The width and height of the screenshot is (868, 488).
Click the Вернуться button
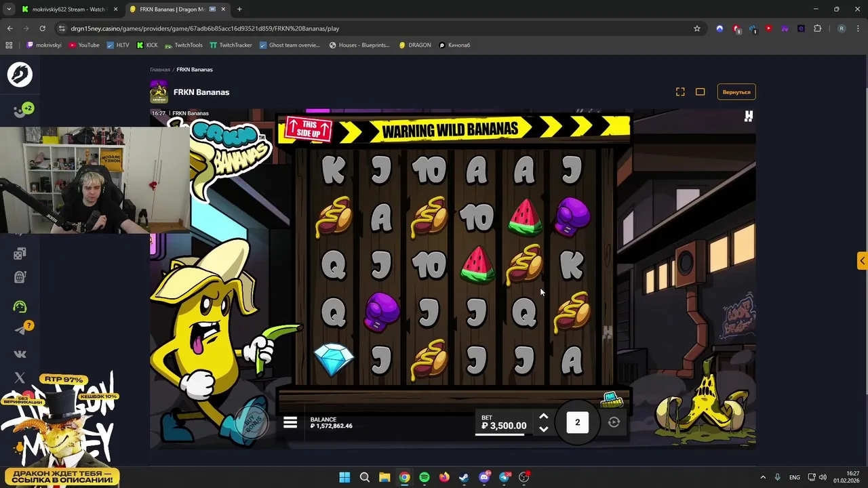[x=736, y=92]
